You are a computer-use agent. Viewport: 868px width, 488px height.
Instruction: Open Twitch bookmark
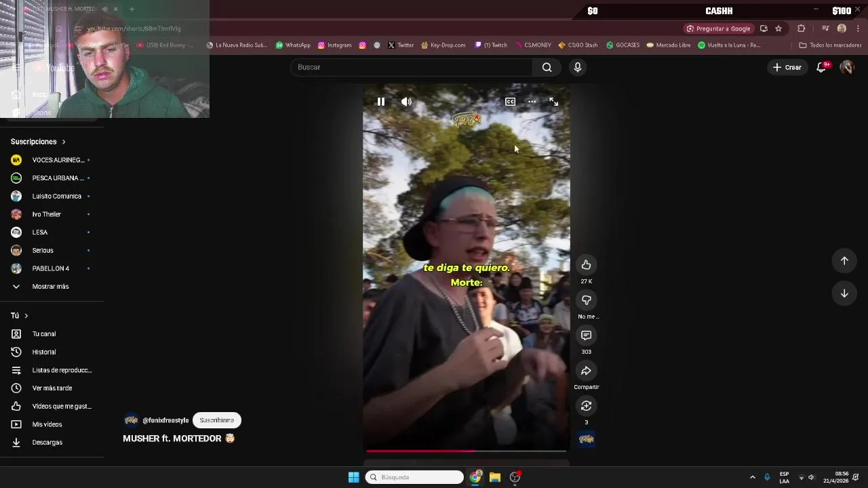point(491,45)
